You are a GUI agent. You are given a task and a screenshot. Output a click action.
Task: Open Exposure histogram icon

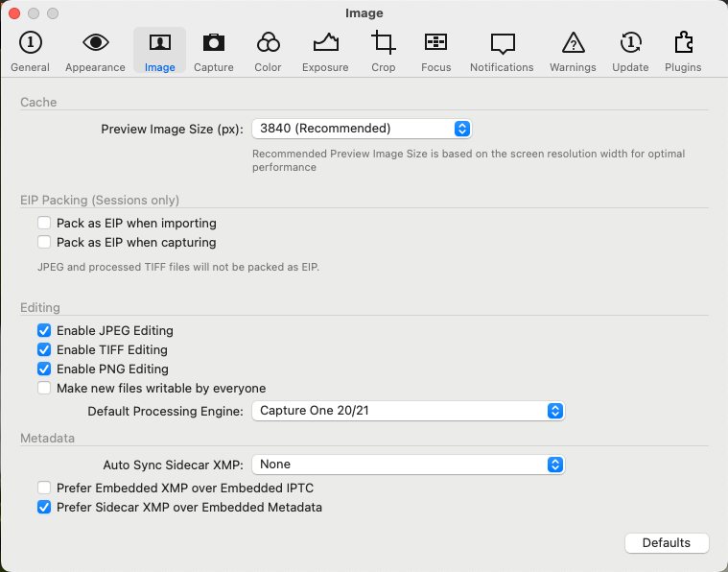pyautogui.click(x=325, y=43)
